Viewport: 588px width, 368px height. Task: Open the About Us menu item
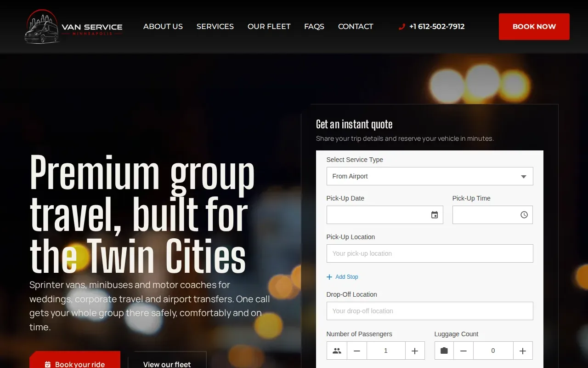point(163,27)
